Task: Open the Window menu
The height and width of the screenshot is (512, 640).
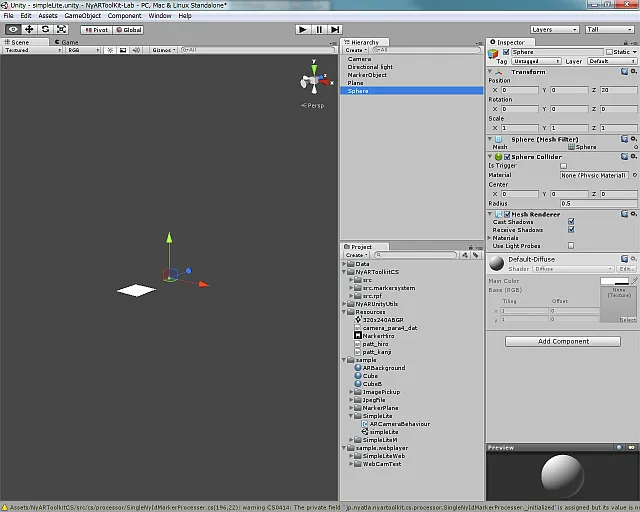Action: [160, 16]
